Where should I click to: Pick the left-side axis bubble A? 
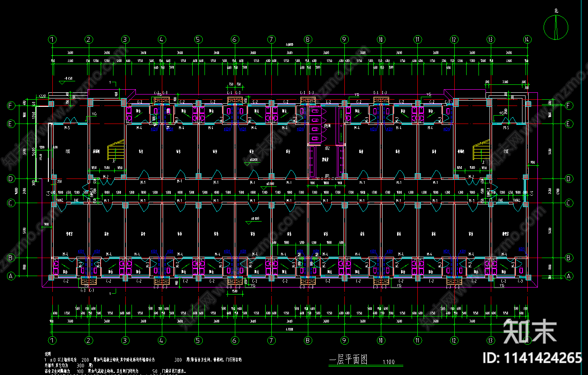pos(10,276)
